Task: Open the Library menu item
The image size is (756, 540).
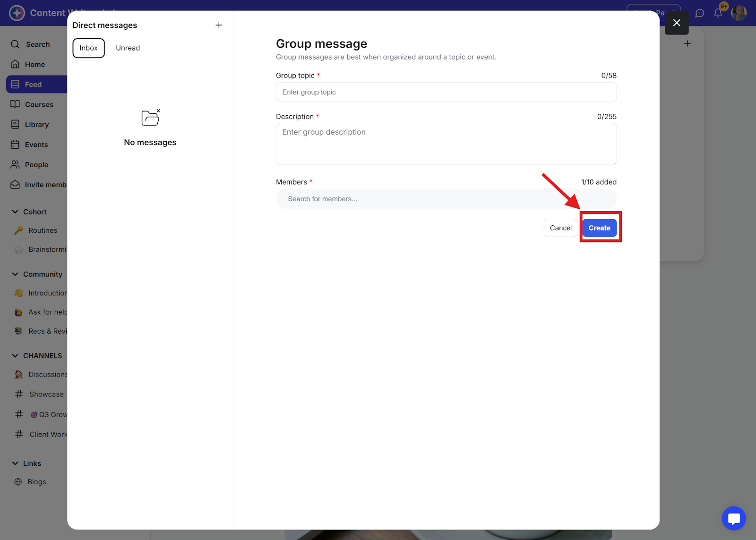Action: click(x=37, y=125)
